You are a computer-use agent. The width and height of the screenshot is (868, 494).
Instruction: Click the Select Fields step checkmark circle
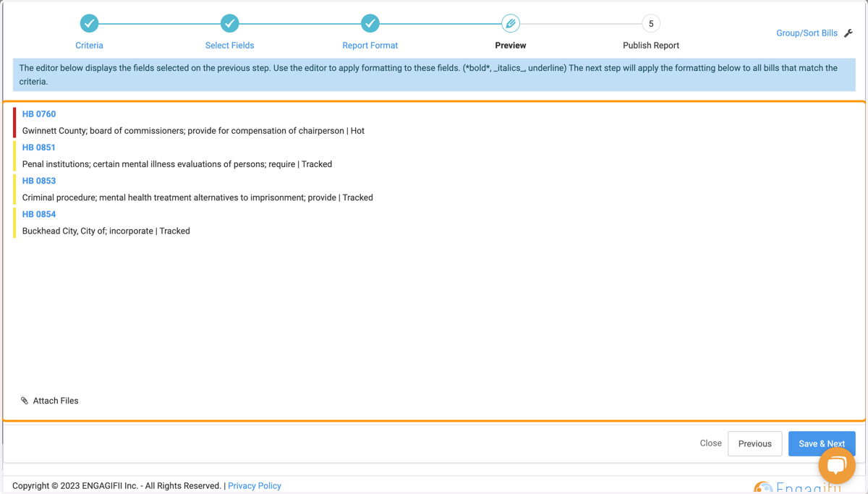[x=229, y=23]
